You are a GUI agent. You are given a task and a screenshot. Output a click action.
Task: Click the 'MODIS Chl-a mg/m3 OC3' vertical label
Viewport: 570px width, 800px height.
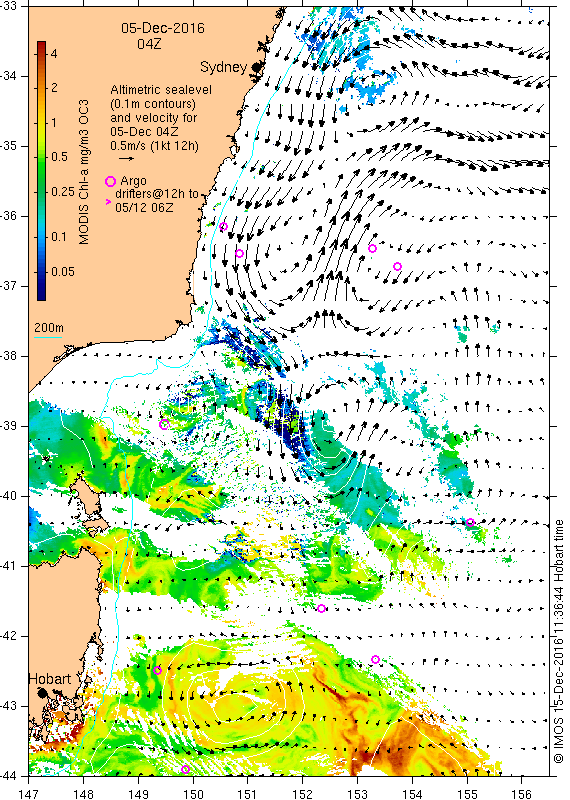84,172
